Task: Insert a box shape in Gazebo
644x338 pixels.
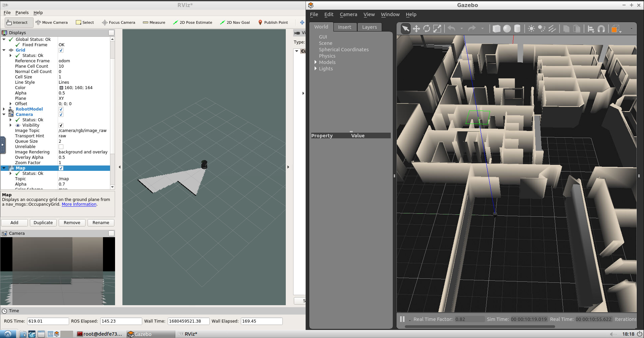Action: [496, 28]
